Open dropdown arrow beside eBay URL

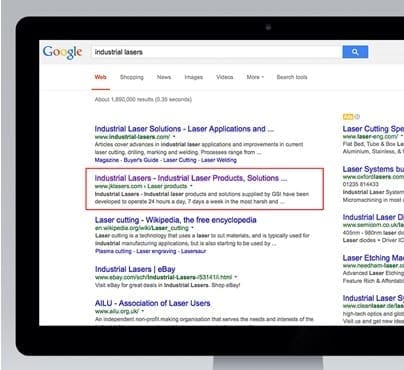point(236,277)
